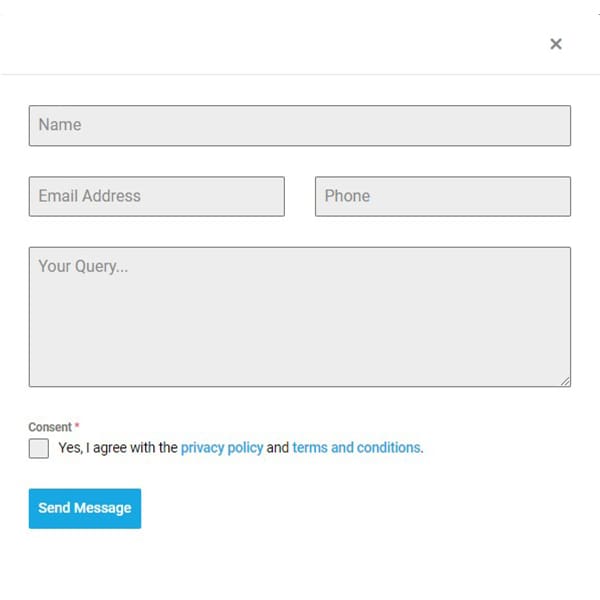
Task: Open the terms and conditions link
Action: point(356,448)
